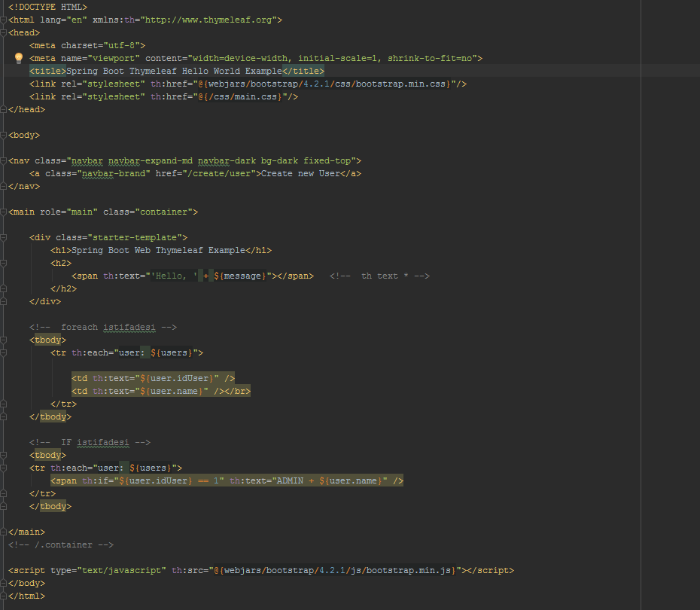The width and height of the screenshot is (700, 610).
Task: Place cursor in DOCTYPE HTML declaration
Action: [47, 7]
